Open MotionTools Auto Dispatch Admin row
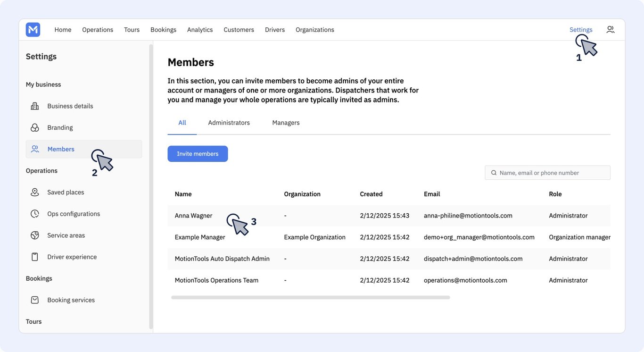 tap(389, 259)
